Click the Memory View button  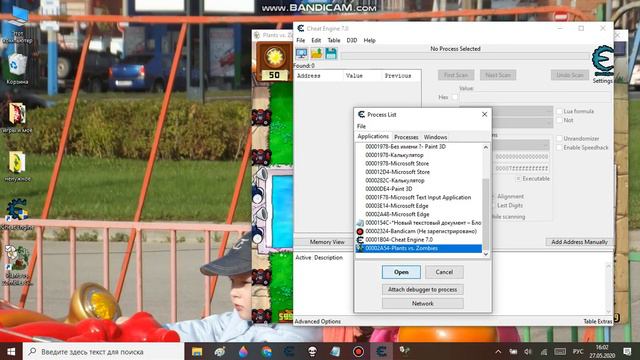click(x=327, y=242)
